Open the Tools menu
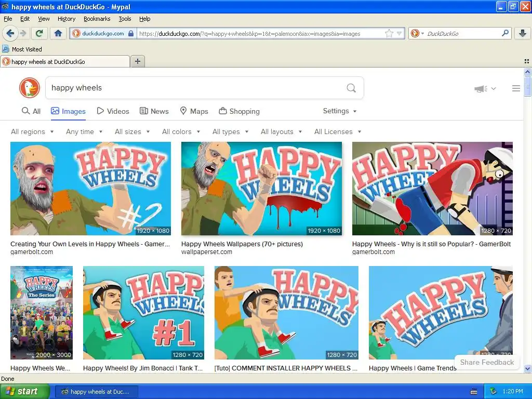 pyautogui.click(x=125, y=19)
